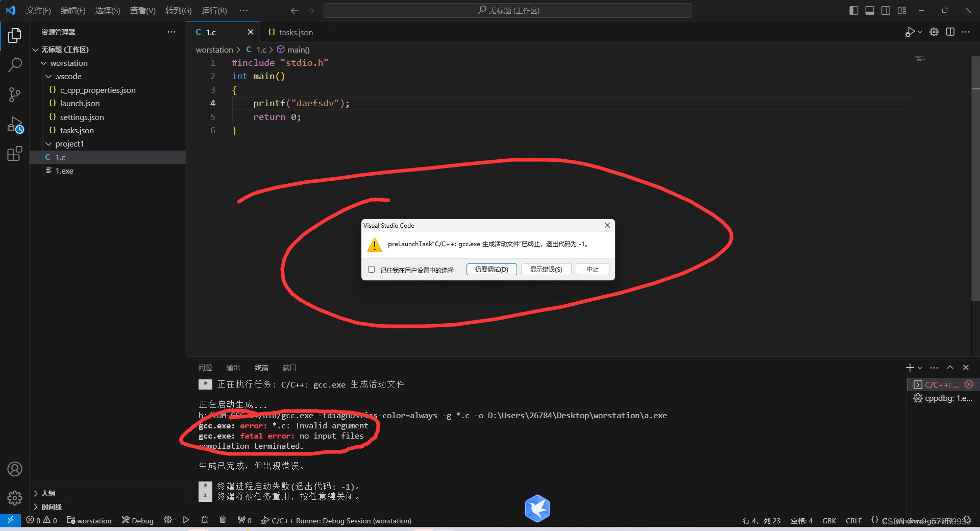Open the Extensions view

(15, 154)
